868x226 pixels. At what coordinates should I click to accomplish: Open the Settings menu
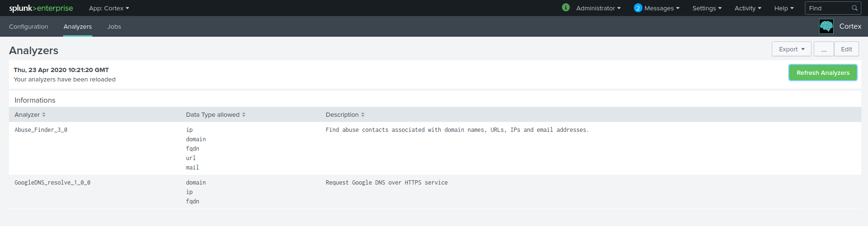706,8
